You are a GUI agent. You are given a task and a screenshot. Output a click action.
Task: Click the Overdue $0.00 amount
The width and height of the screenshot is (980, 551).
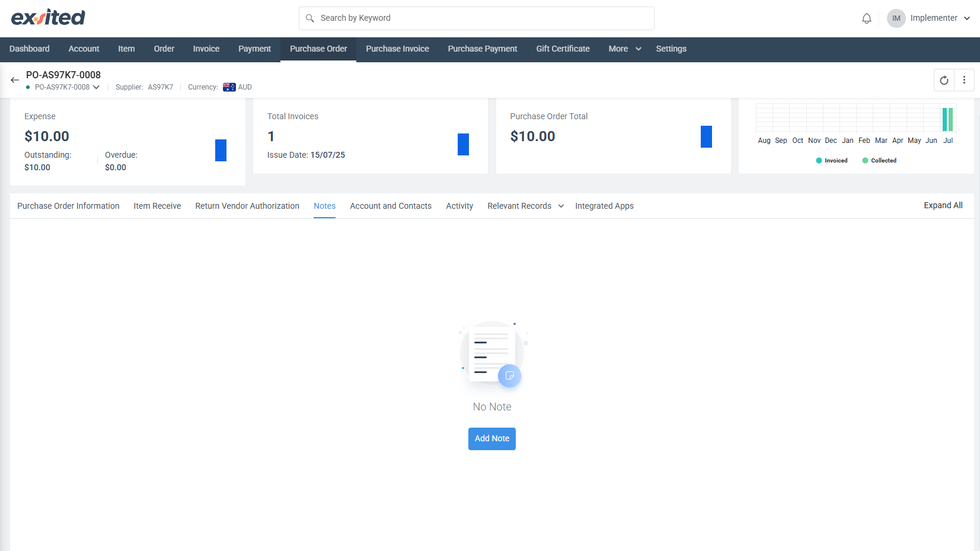coord(116,167)
